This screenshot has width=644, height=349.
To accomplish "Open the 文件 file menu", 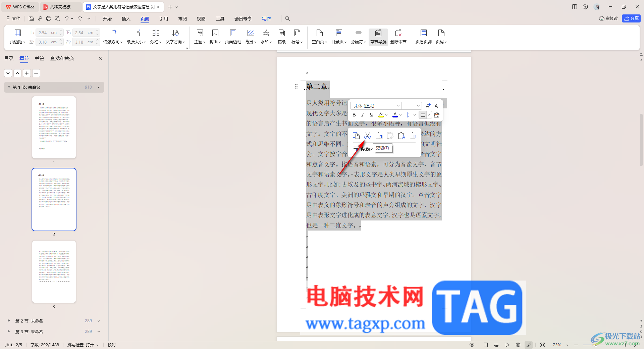I will tap(13, 18).
